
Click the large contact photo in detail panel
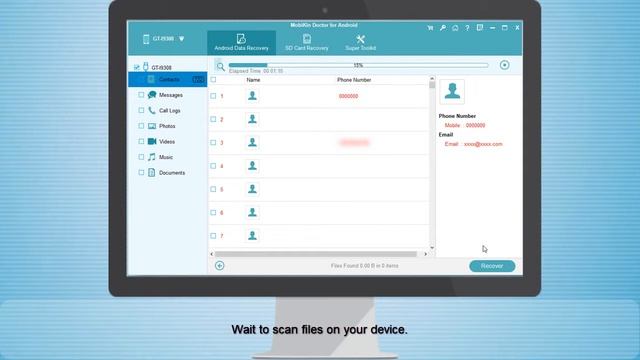coord(452,92)
